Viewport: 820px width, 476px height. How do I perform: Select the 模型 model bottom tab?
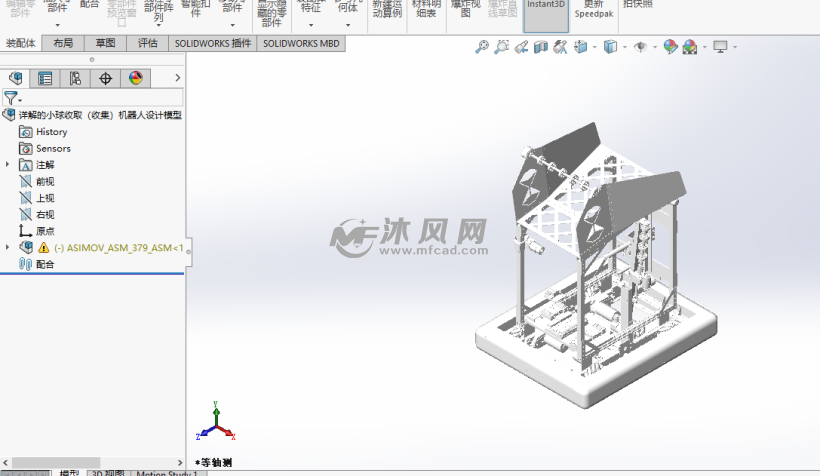(69, 473)
